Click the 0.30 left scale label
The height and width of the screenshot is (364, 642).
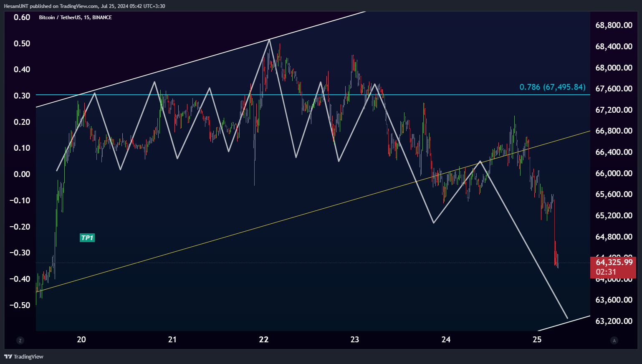pos(22,96)
